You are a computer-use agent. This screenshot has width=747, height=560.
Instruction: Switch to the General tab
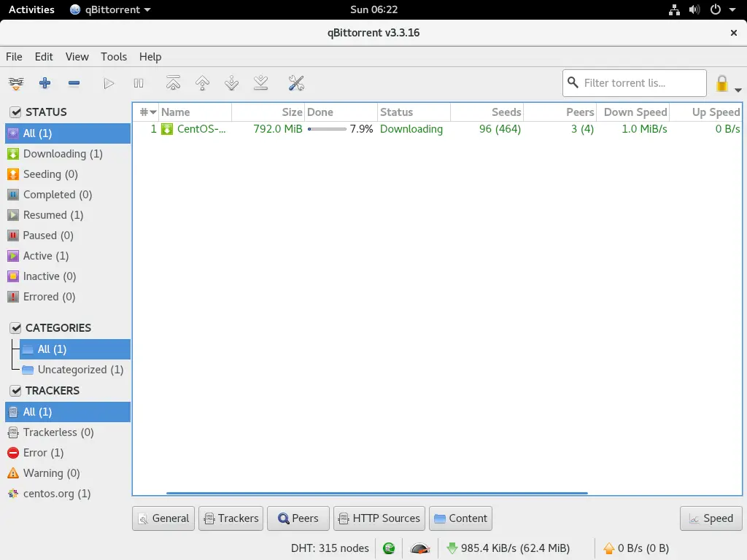point(163,518)
